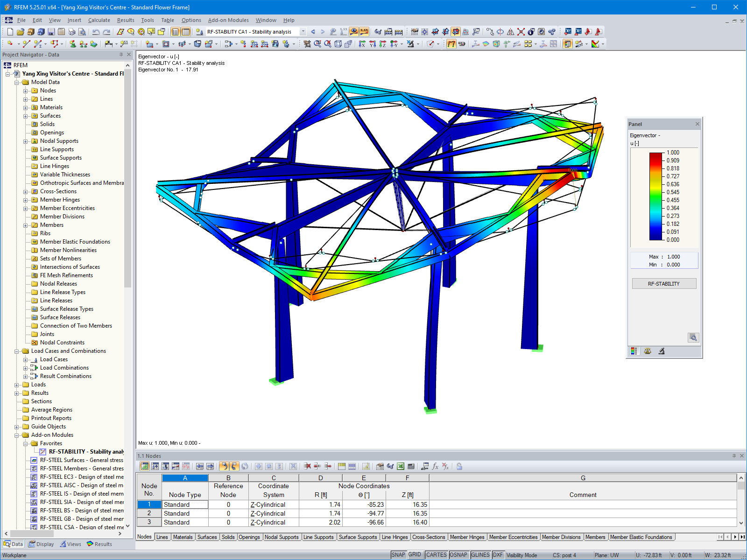Go to next load case with right arrow
The height and width of the screenshot is (560, 747).
coord(323,32)
